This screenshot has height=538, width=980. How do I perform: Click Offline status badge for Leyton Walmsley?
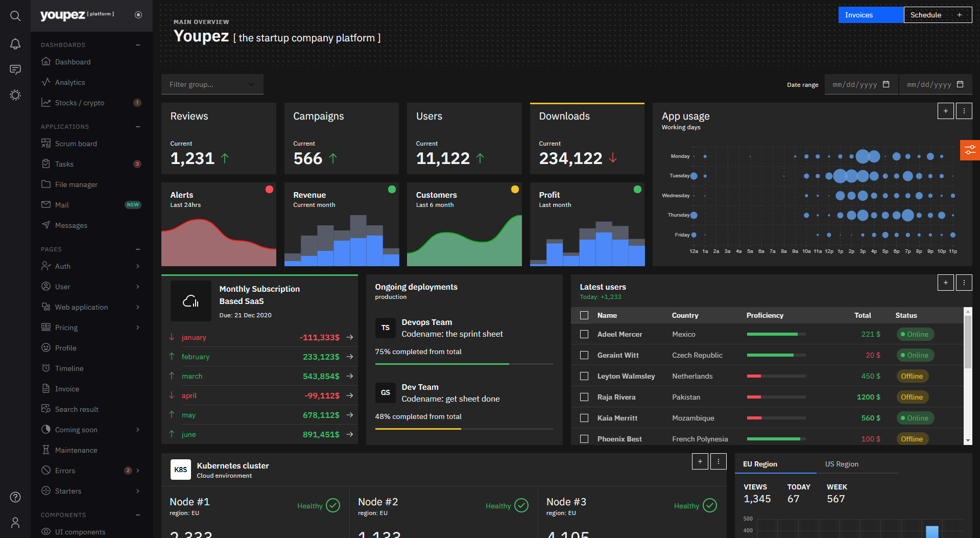tap(912, 376)
